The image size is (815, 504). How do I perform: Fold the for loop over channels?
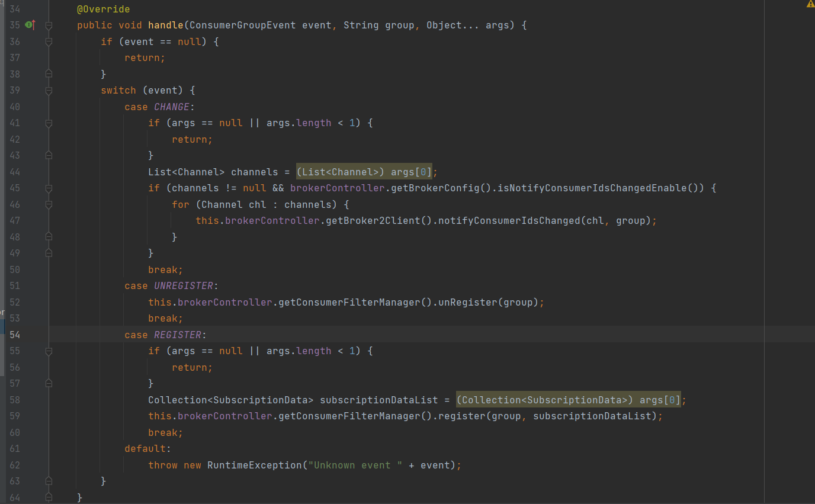coord(49,204)
